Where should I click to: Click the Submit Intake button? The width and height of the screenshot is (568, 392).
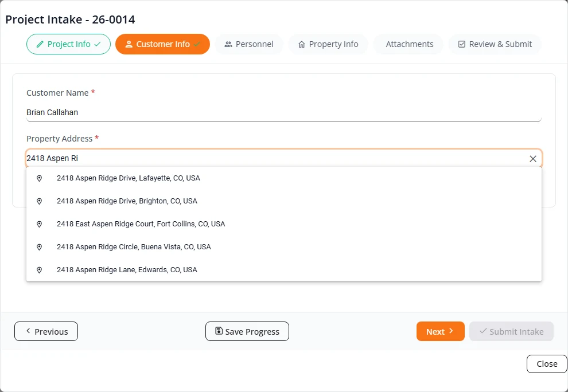pyautogui.click(x=512, y=331)
